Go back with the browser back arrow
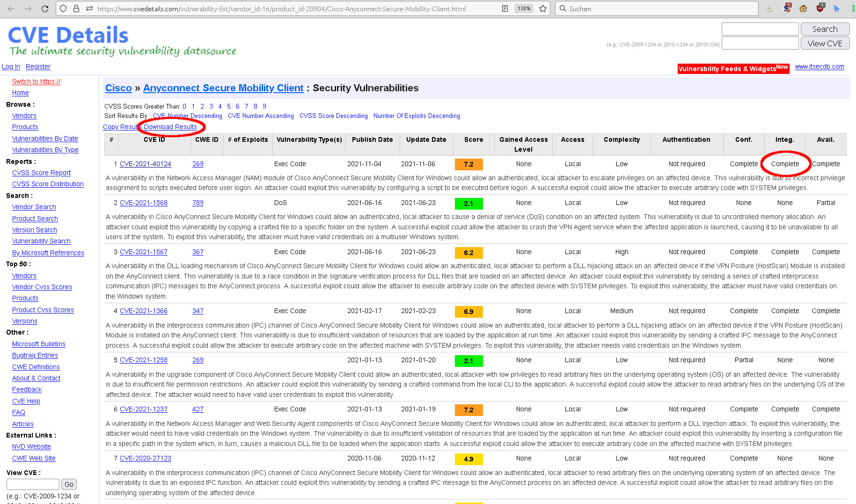The height and width of the screenshot is (504, 856). [12, 8]
